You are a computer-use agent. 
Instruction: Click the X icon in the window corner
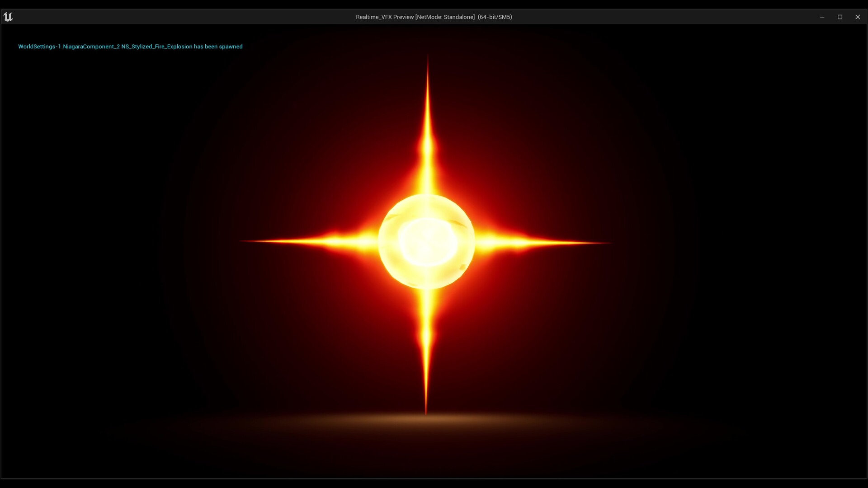point(858,17)
